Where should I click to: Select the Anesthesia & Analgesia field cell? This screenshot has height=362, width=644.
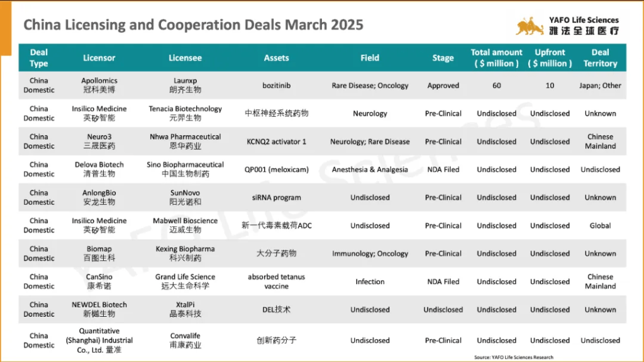(370, 170)
